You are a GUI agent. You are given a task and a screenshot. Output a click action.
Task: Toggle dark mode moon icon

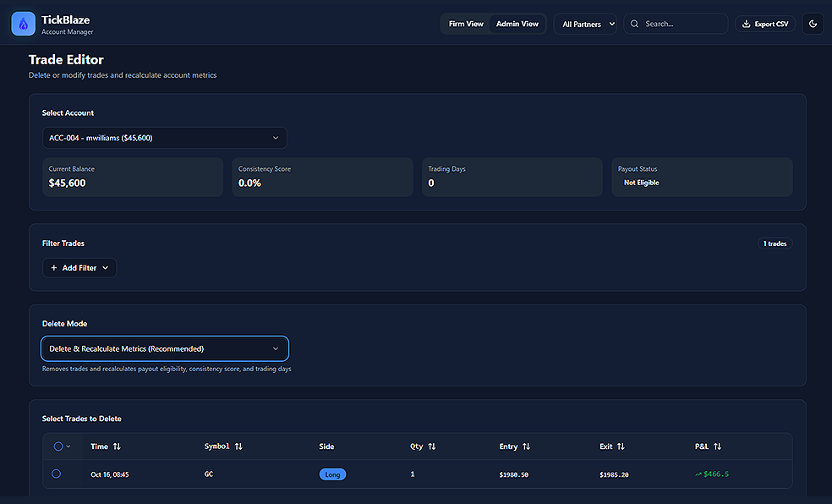813,24
